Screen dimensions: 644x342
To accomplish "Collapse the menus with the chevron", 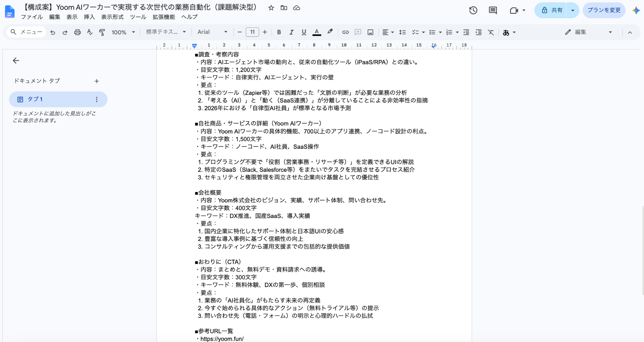I will pos(630,32).
